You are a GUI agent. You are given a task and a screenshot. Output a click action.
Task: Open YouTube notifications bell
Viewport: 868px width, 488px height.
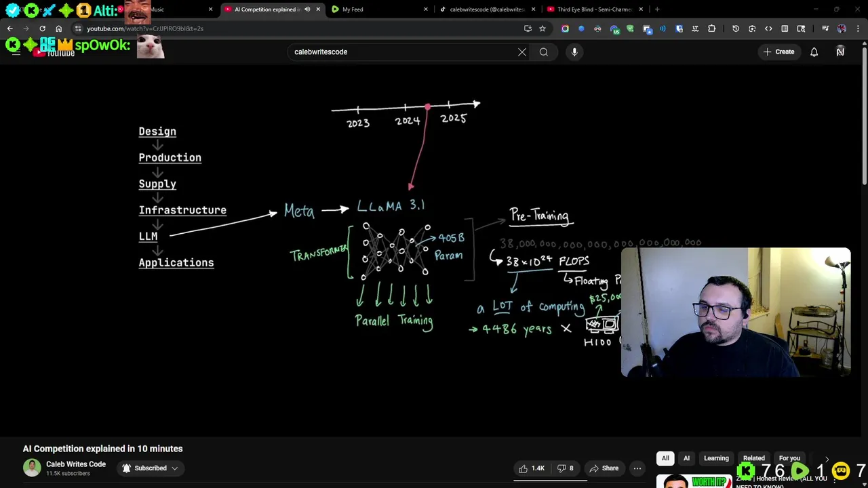814,52
